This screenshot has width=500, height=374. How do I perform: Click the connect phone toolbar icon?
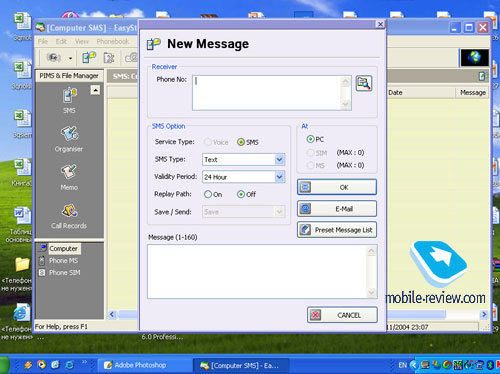point(54,58)
